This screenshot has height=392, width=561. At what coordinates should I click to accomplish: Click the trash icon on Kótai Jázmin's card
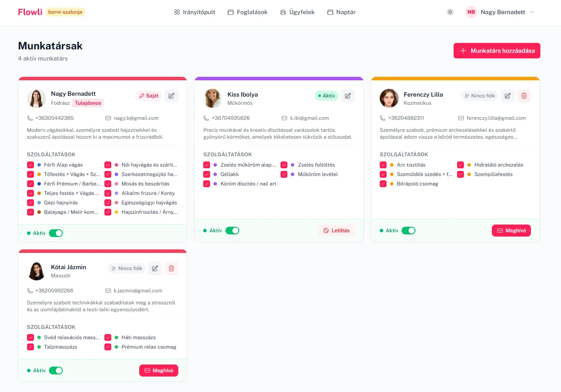pos(171,268)
